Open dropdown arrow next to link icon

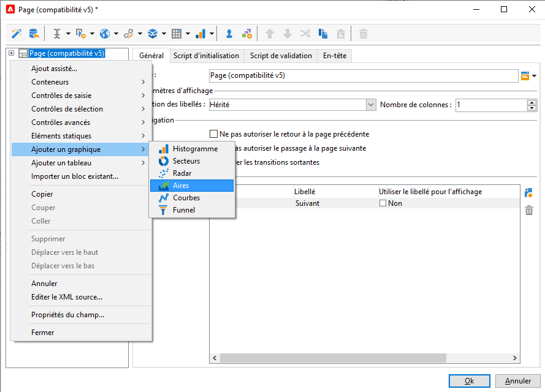coord(140,34)
